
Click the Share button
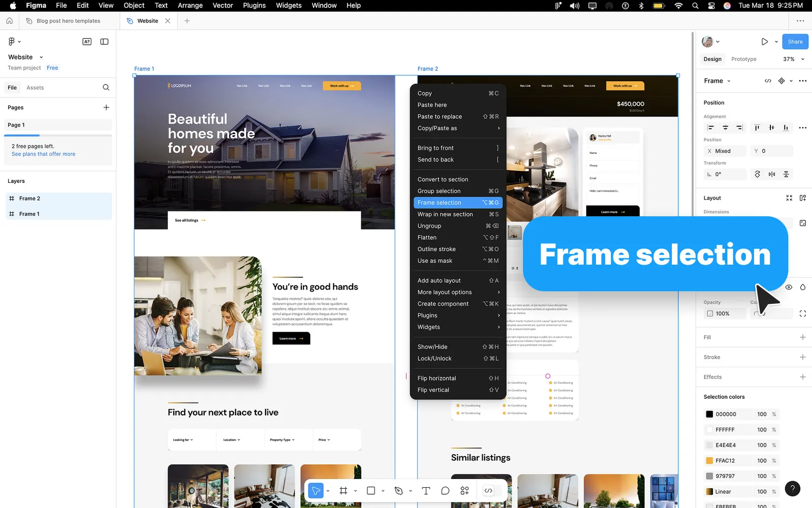[795, 42]
